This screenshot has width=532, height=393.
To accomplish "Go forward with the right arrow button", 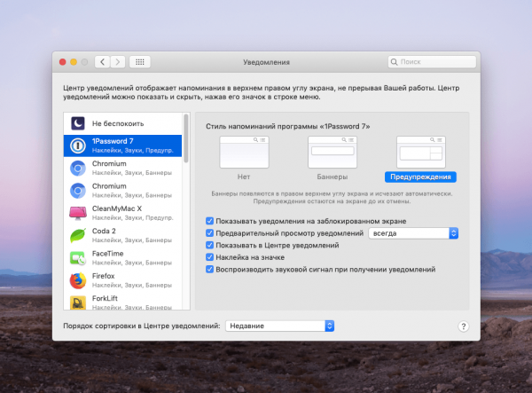I will pyautogui.click(x=118, y=62).
